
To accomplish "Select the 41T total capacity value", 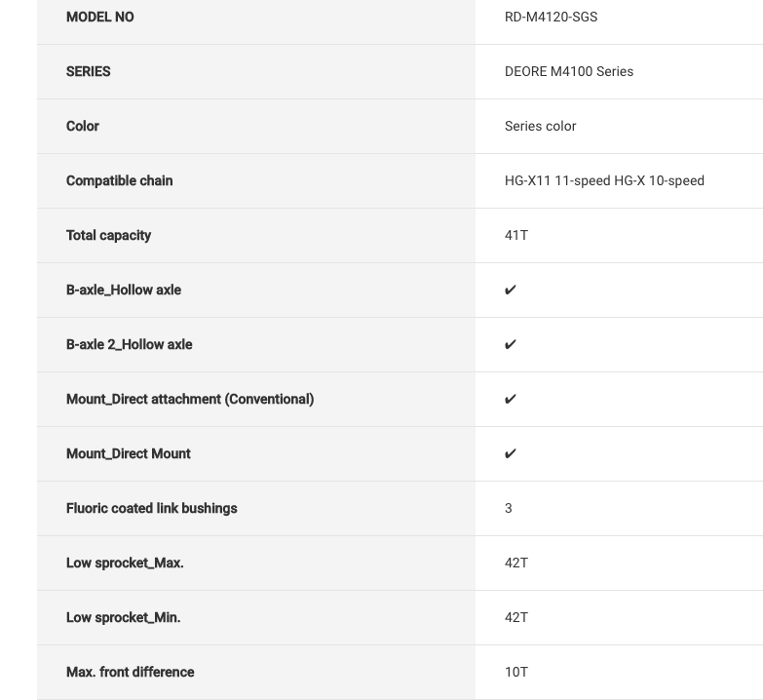I will pyautogui.click(x=516, y=236).
